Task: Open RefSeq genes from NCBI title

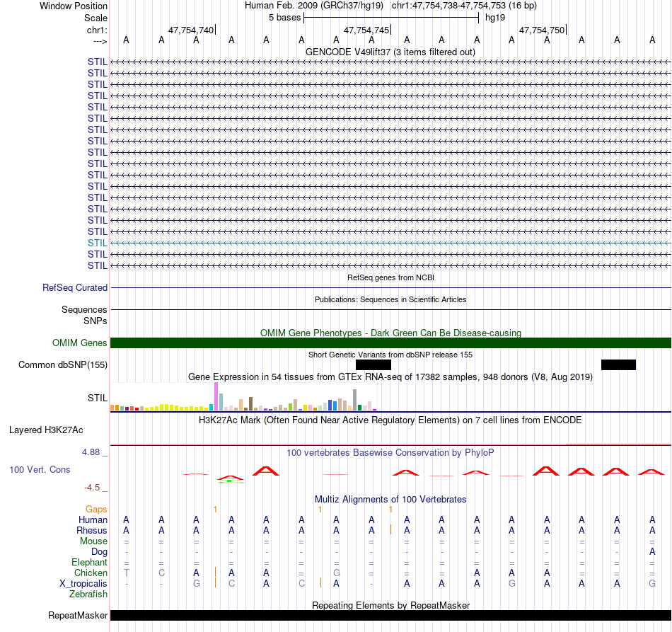Action: (390, 277)
